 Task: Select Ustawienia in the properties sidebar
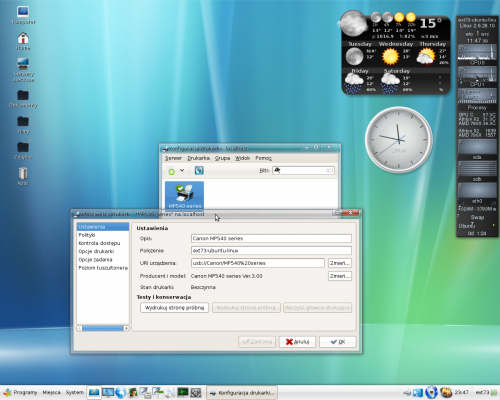coord(103,227)
